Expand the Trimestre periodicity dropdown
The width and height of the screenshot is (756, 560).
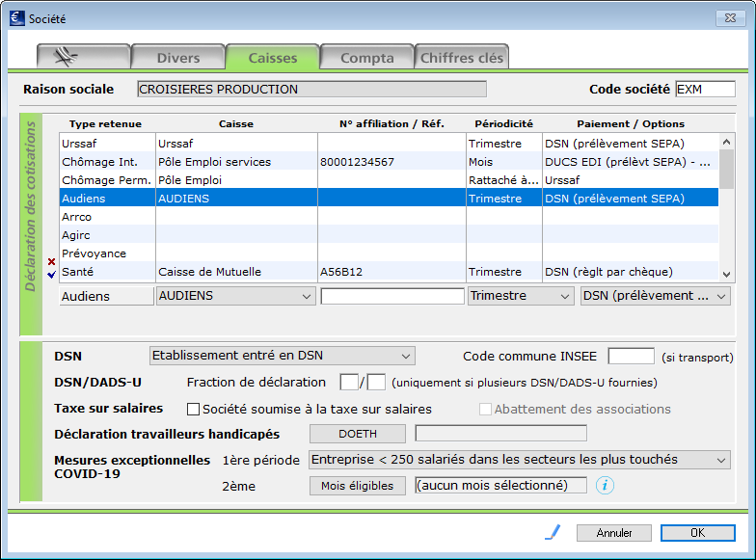(521, 296)
